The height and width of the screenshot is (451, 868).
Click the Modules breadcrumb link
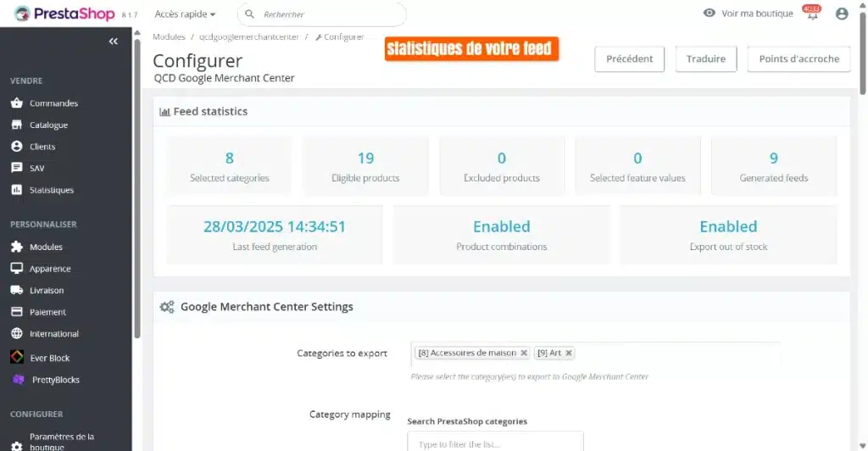[x=169, y=36]
